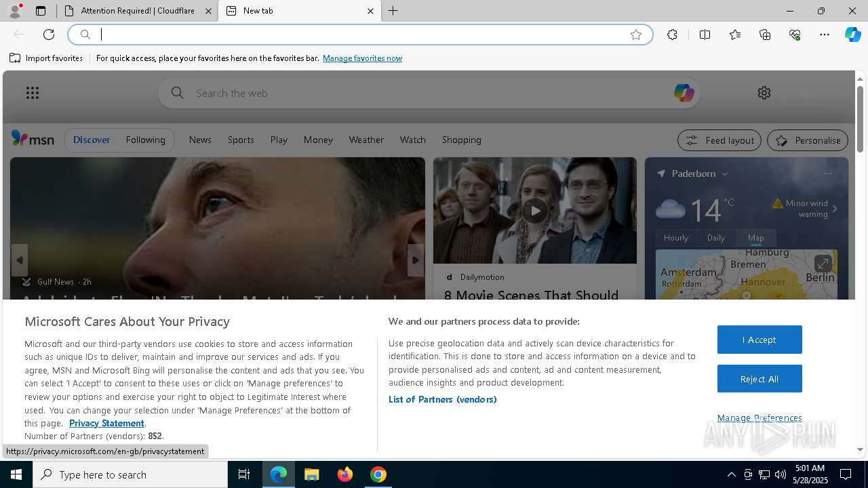Open Feed layout options
This screenshot has width=868, height=488.
[720, 140]
